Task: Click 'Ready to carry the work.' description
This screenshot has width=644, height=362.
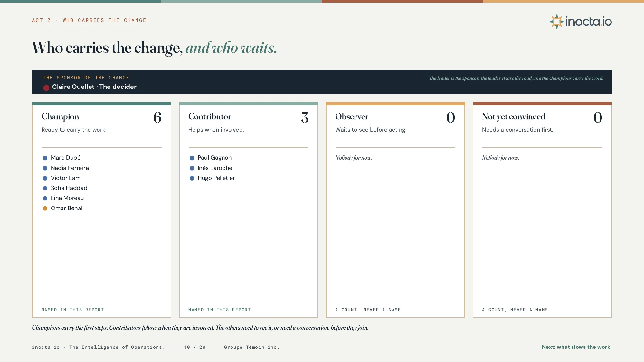Action: [x=74, y=130]
